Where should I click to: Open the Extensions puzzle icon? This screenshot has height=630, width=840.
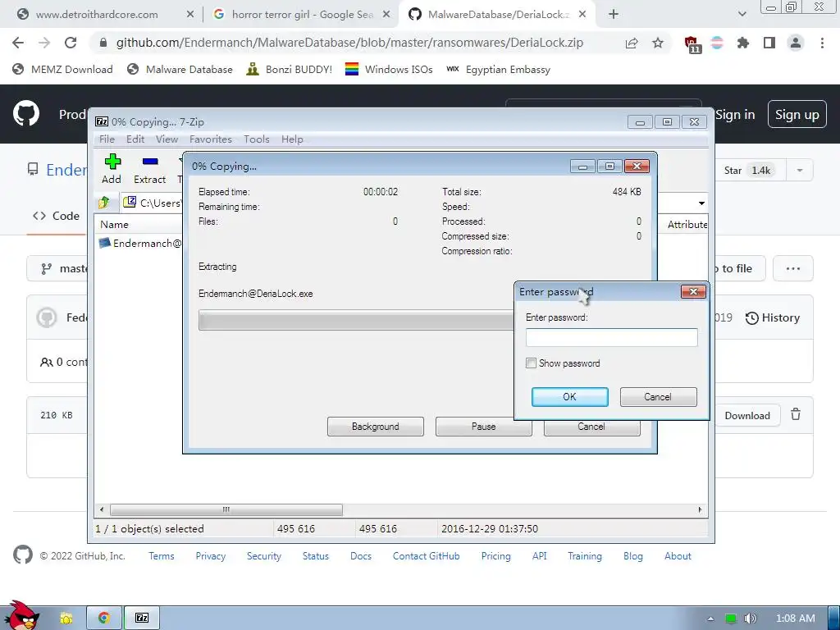[x=743, y=43]
